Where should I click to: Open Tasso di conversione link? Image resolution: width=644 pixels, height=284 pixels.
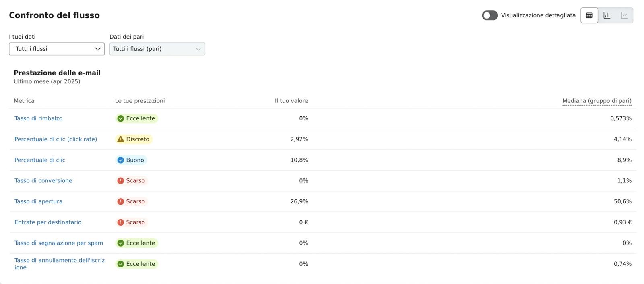43,181
